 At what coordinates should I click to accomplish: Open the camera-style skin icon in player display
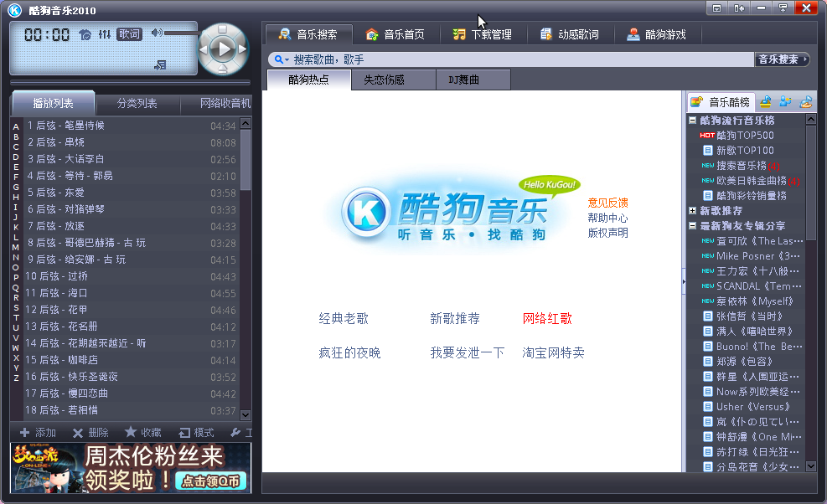85,35
